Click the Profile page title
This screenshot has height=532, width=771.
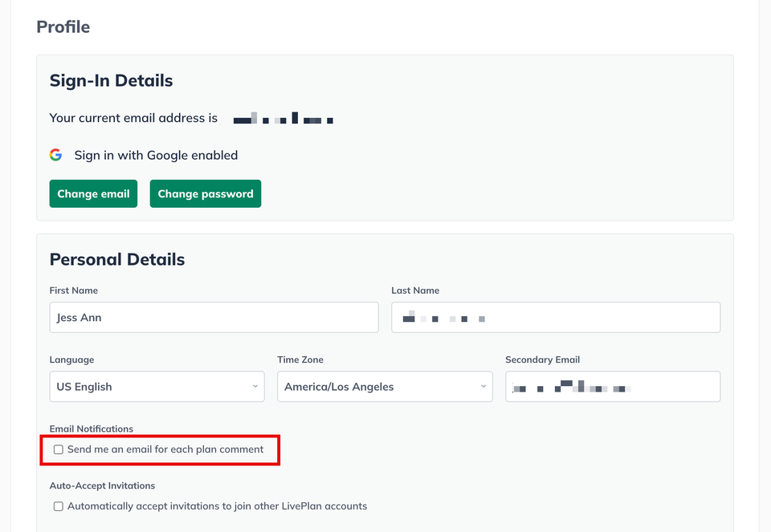pos(63,27)
